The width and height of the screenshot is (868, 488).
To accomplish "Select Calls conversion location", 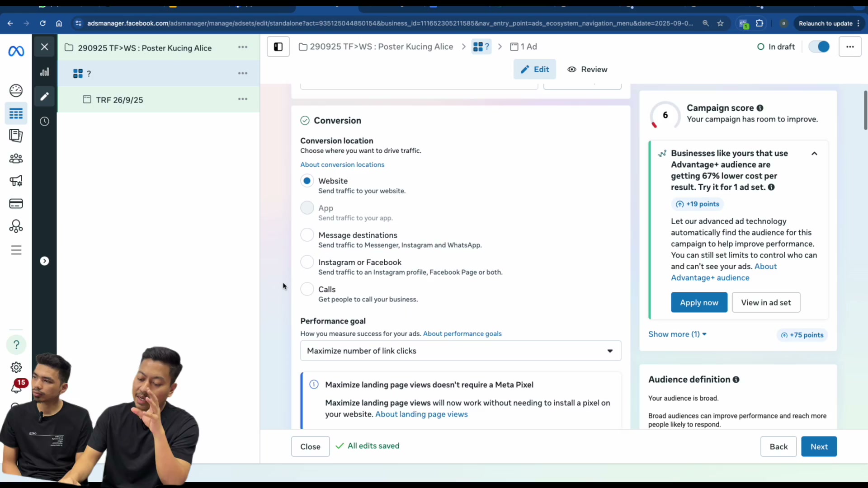I will pyautogui.click(x=307, y=289).
